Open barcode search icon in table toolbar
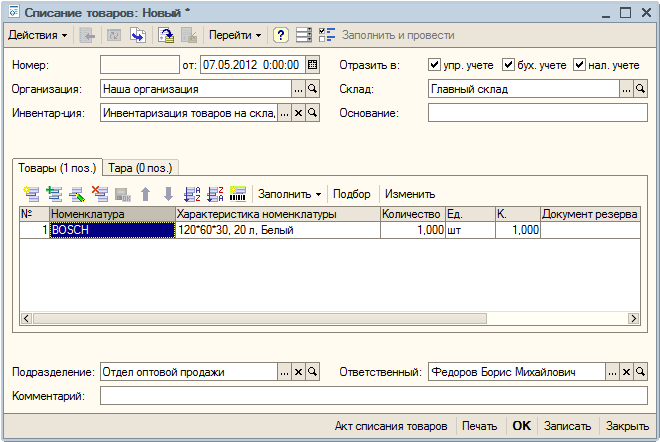The width and height of the screenshot is (660, 442). tap(238, 194)
